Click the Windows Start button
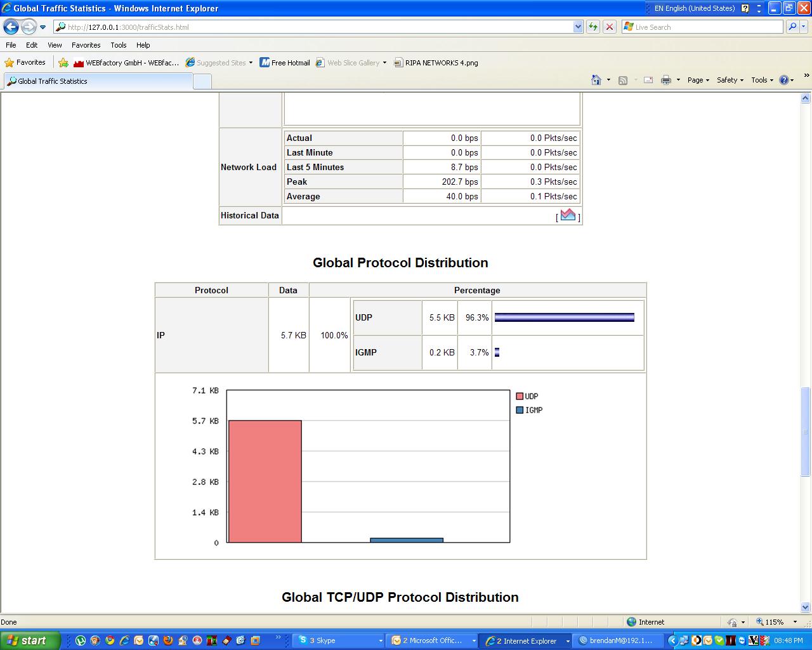 point(29,640)
